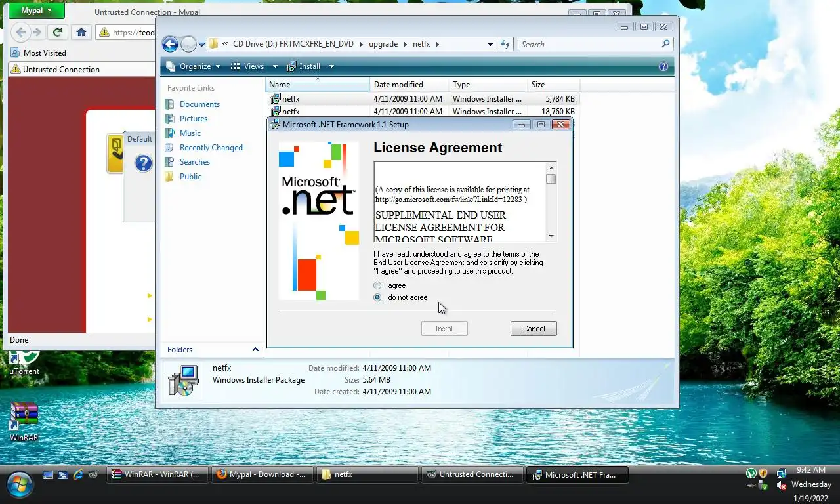Sort by Date modified column header
Screen dimensions: 840x504
coord(409,85)
